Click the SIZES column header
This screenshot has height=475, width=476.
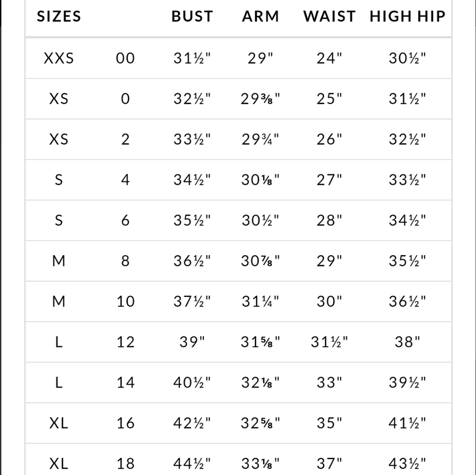click(x=59, y=17)
